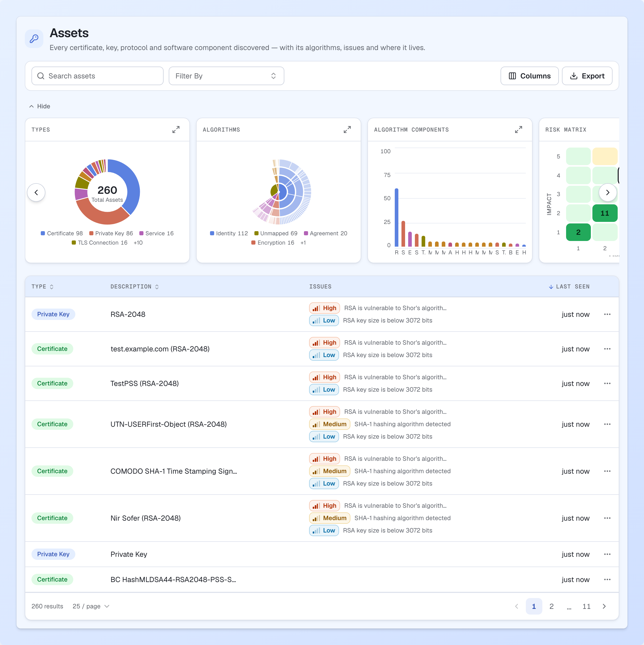Open the Filter By dropdown

pyautogui.click(x=226, y=76)
